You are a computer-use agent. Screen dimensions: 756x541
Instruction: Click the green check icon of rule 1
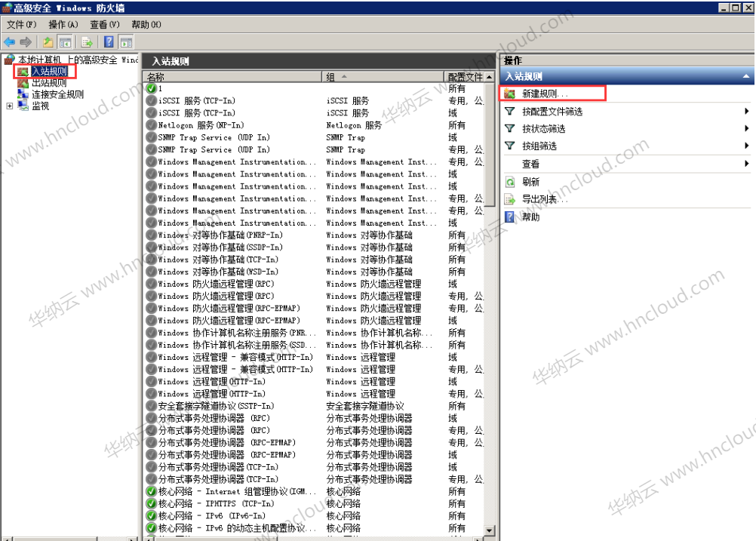(152, 88)
